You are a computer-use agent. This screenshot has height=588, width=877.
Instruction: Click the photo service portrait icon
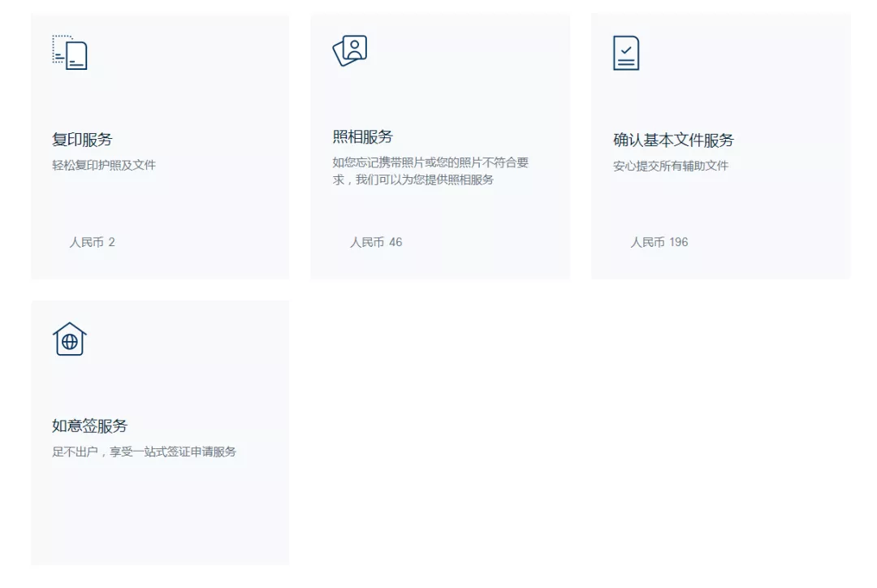[x=350, y=50]
